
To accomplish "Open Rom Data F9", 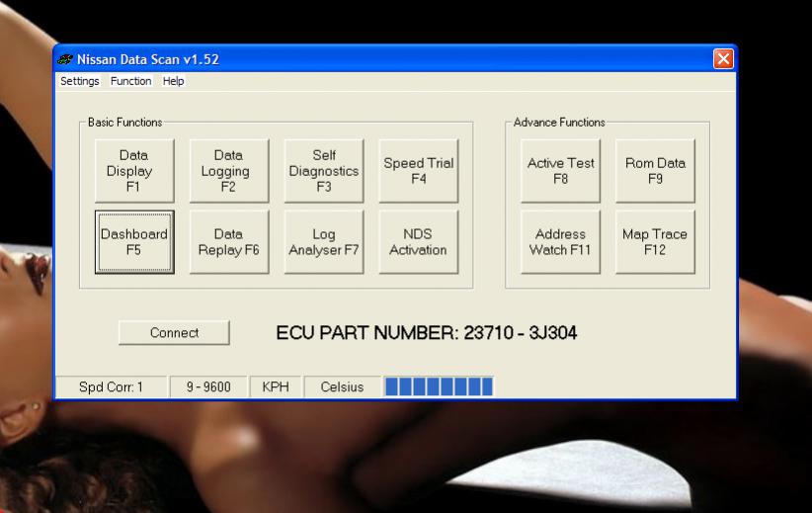I will [655, 170].
